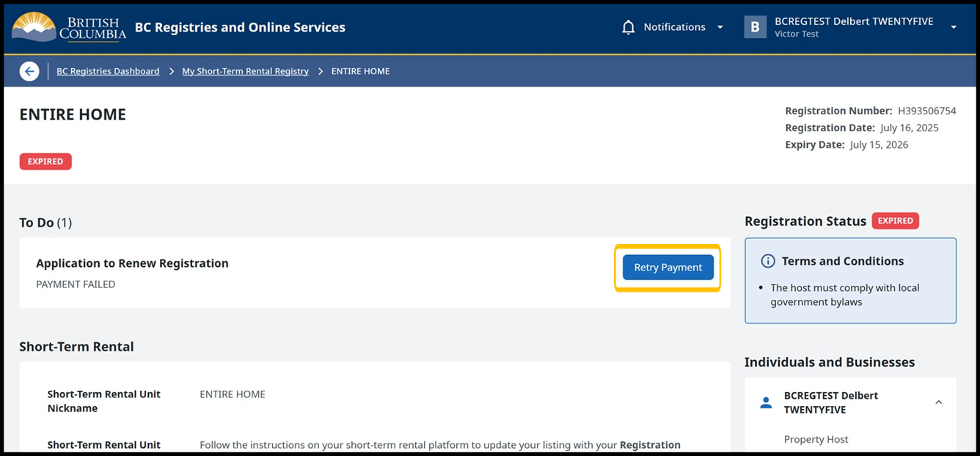
Task: Open My Short-Term Rental Registry breadcrumb
Action: coord(245,71)
